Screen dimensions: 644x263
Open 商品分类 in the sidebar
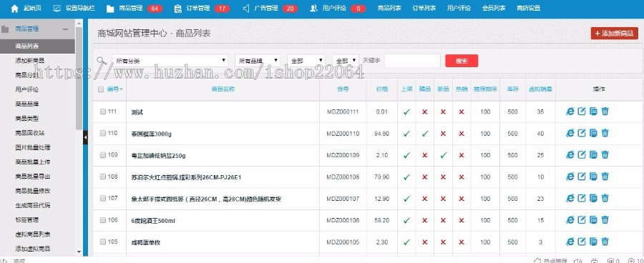tap(27, 74)
